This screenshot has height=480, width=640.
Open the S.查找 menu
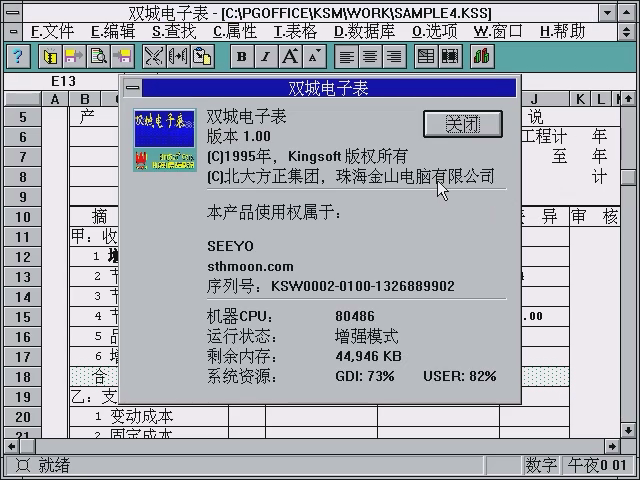pyautogui.click(x=174, y=31)
